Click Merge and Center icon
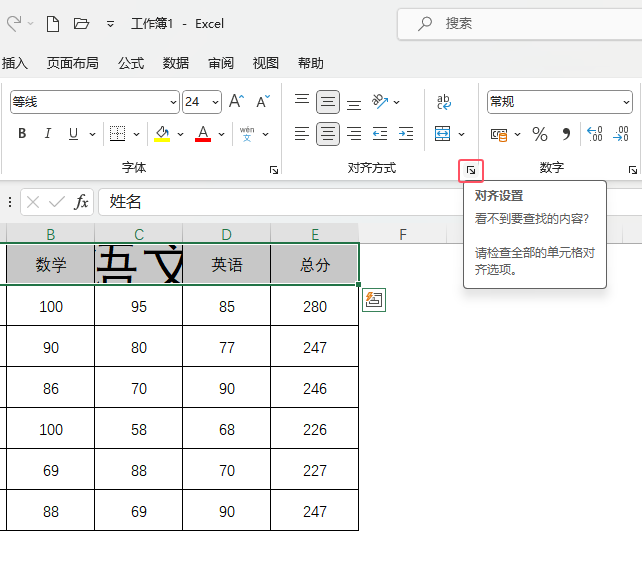This screenshot has height=578, width=642. coord(442,133)
